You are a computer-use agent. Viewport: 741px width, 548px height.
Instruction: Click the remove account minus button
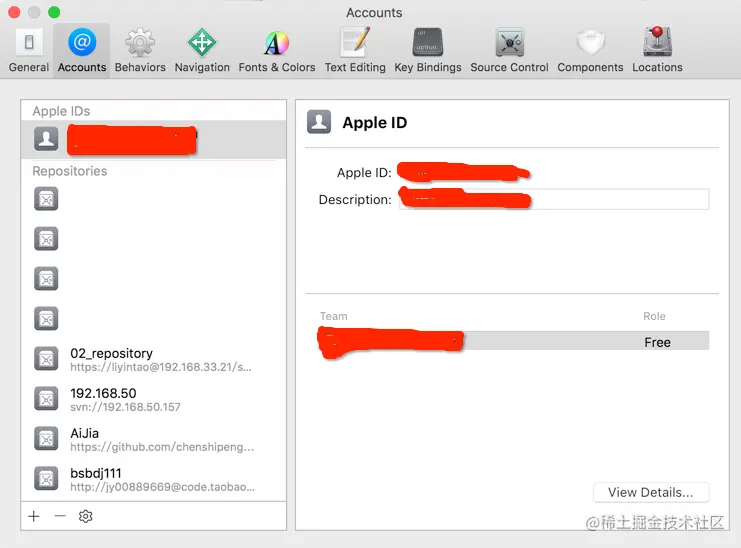click(60, 516)
